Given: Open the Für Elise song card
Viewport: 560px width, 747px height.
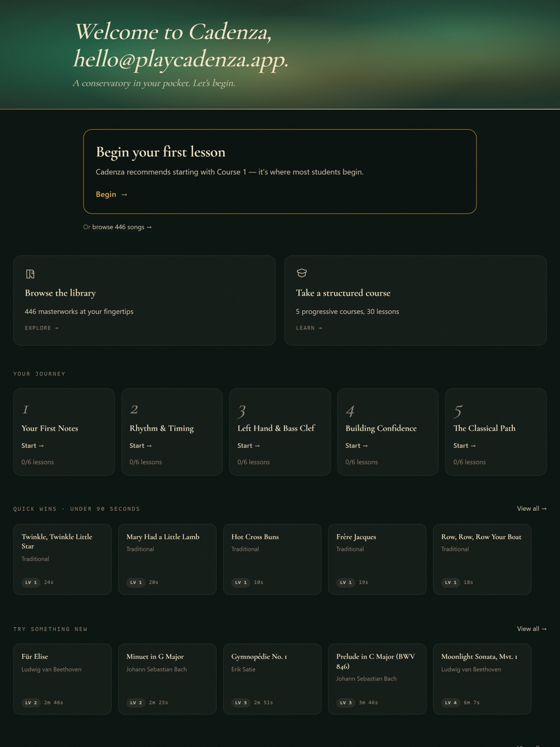Looking at the screenshot, I should click(63, 679).
